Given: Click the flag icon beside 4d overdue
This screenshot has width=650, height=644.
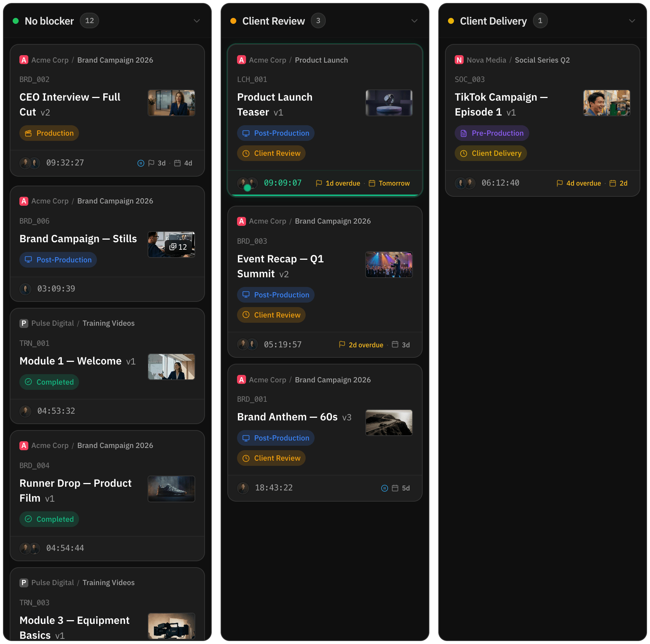Looking at the screenshot, I should point(560,183).
